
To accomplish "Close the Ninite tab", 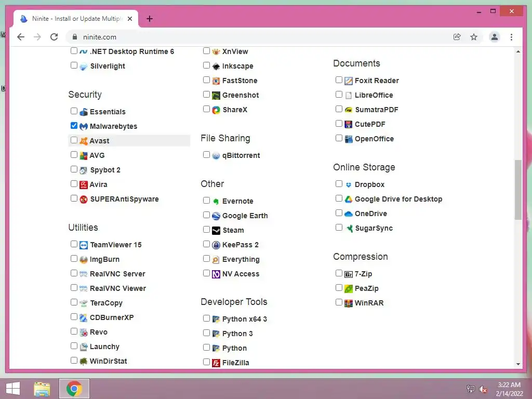I will tap(129, 19).
